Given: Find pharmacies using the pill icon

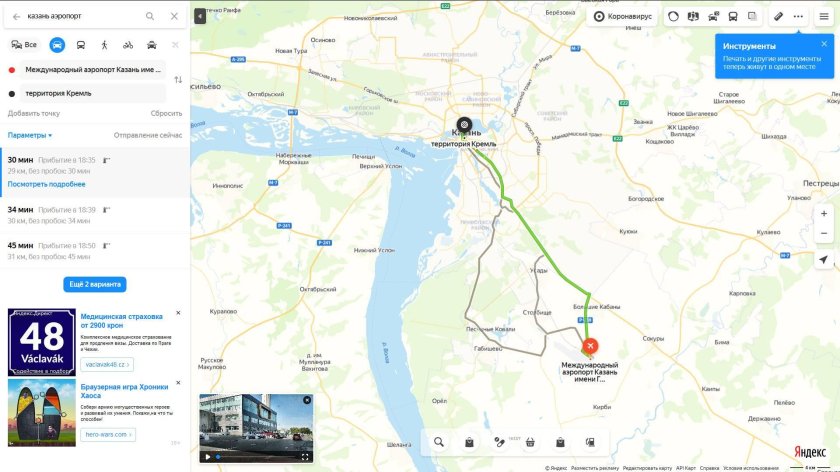Looking at the screenshot, I should pos(499,442).
